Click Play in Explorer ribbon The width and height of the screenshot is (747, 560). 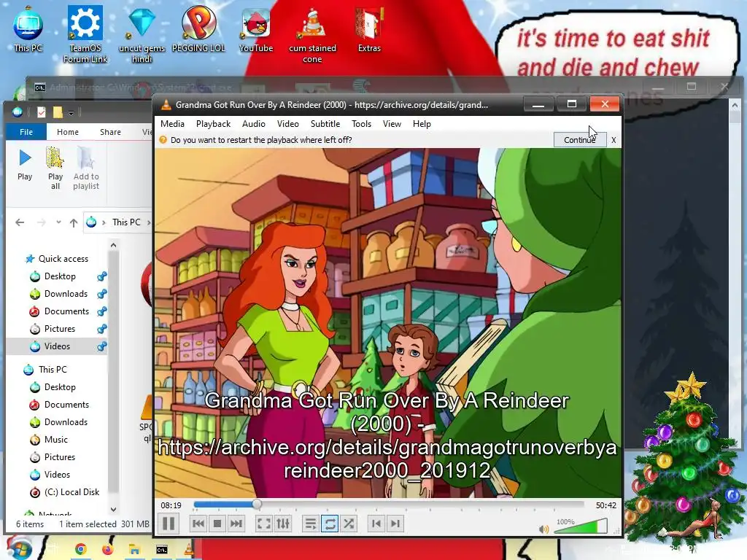pos(25,165)
